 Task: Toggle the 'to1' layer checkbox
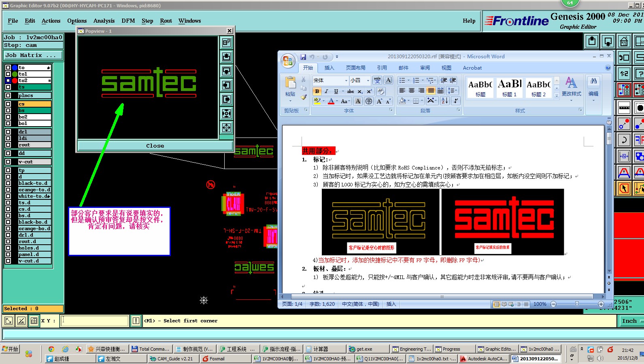coord(8,74)
